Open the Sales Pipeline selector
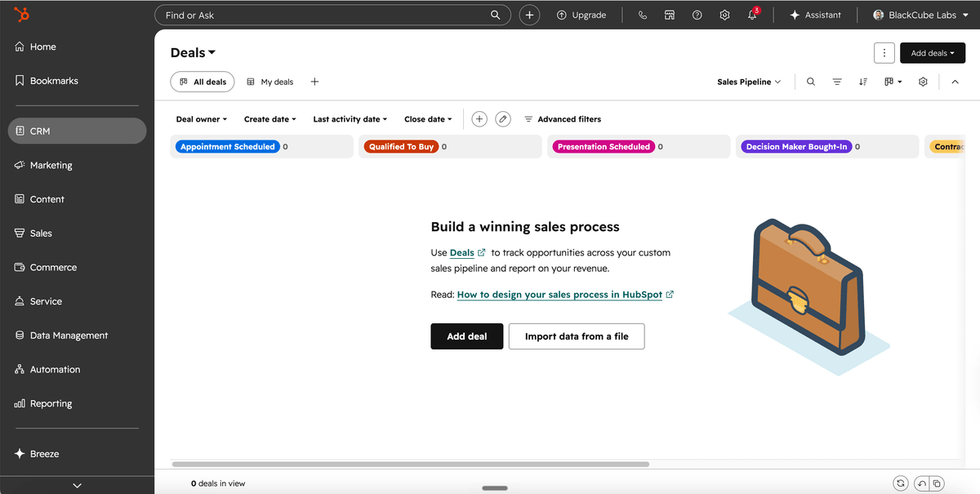Image resolution: width=980 pixels, height=494 pixels. pyautogui.click(x=749, y=82)
